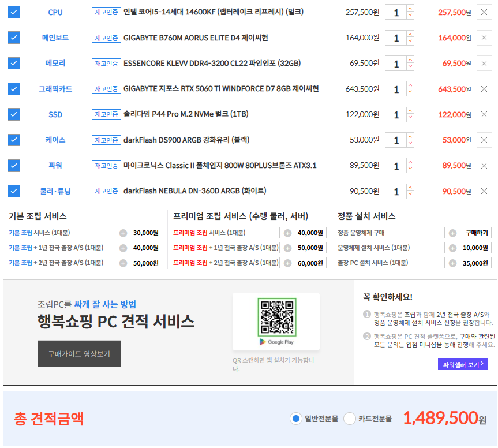
Task: Toggle the 메모리 row checkbox
Action: 14,64
